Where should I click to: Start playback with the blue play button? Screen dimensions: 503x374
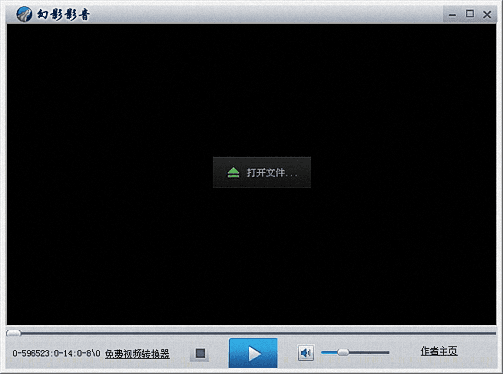253,353
